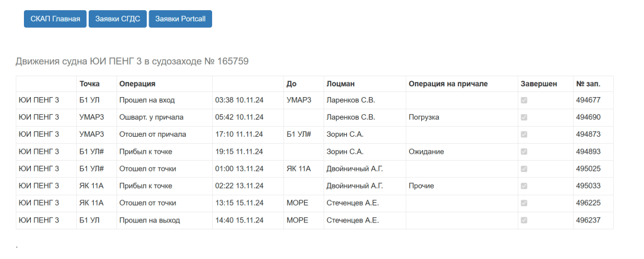Click the page heading Движения судна ЮИ ПЕНГ 3
This screenshot has width=644, height=259.
(132, 61)
